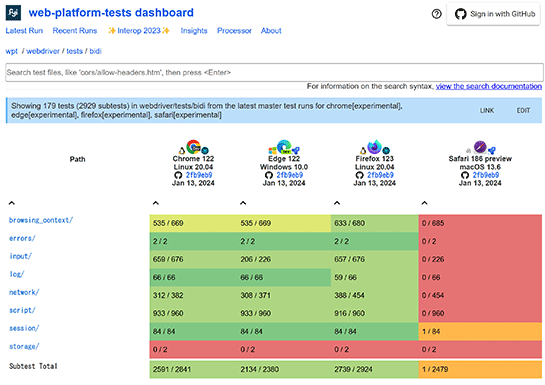Screen dimensions: 545x385
Task: Open 2fb9eb9 commit link under Safari
Action: tap(486, 175)
